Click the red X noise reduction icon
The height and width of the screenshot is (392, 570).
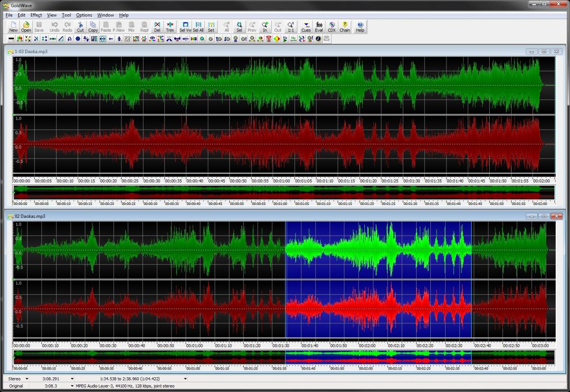(268, 38)
